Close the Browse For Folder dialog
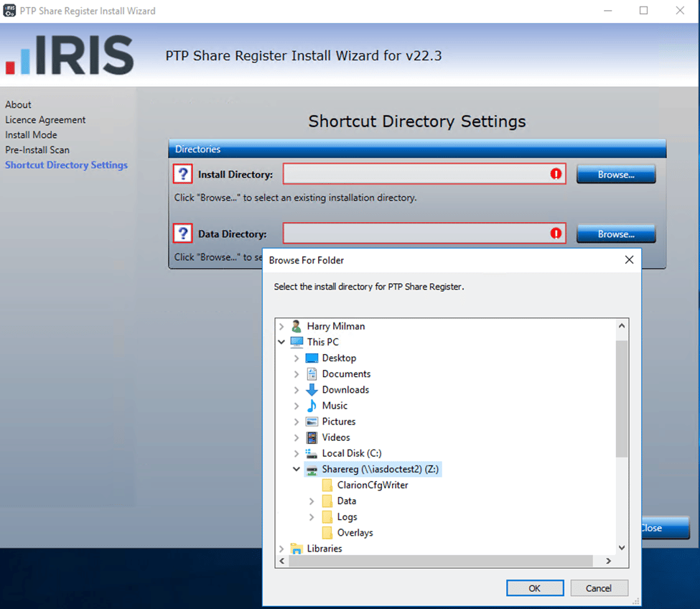 point(629,260)
